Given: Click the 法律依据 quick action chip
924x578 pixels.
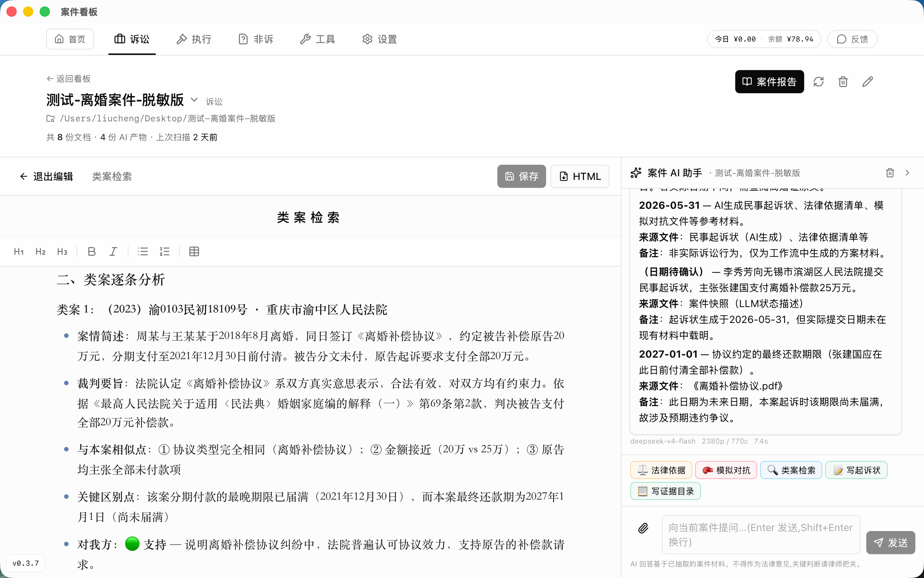Looking at the screenshot, I should (x=661, y=470).
